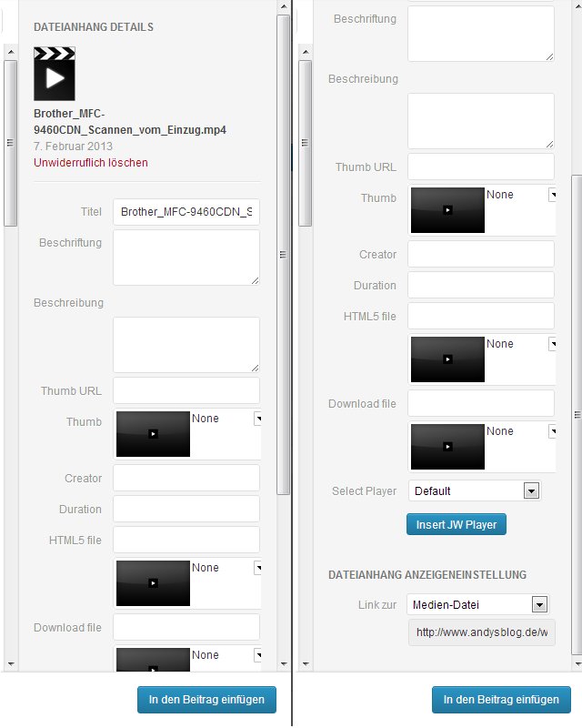Click the Unwiderruflich löschen link
582x728 pixels.
tap(90, 163)
